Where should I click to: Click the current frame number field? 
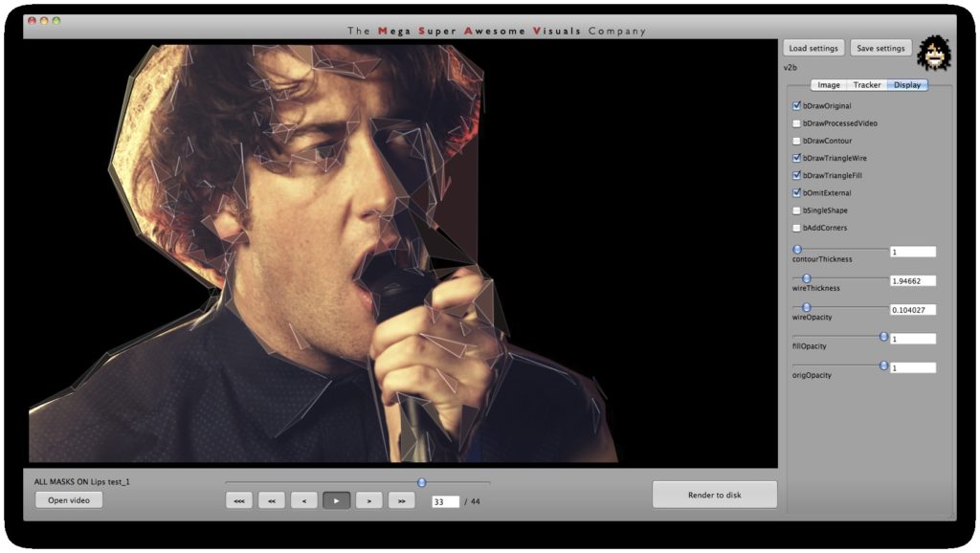(446, 501)
